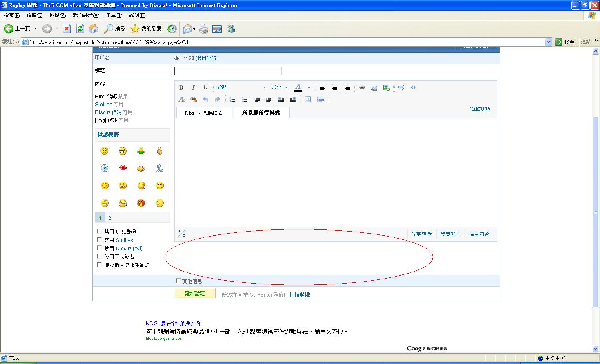Open the 我的最愛 menu in the menu bar
The width and height of the screenshot is (600, 364).
tap(86, 15)
